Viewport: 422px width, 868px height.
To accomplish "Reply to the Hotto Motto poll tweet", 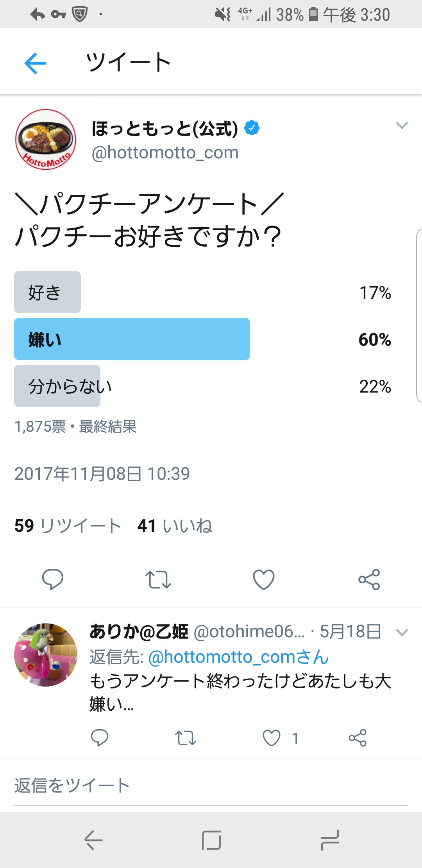I will [53, 579].
